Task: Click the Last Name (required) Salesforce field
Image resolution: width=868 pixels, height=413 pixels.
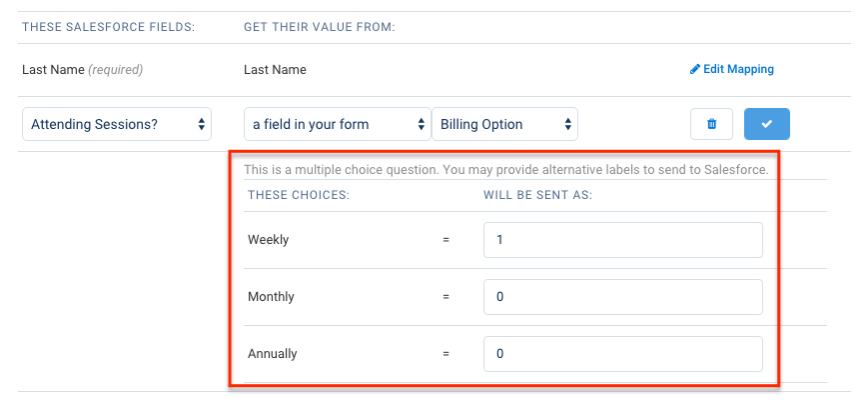Action: tap(82, 70)
